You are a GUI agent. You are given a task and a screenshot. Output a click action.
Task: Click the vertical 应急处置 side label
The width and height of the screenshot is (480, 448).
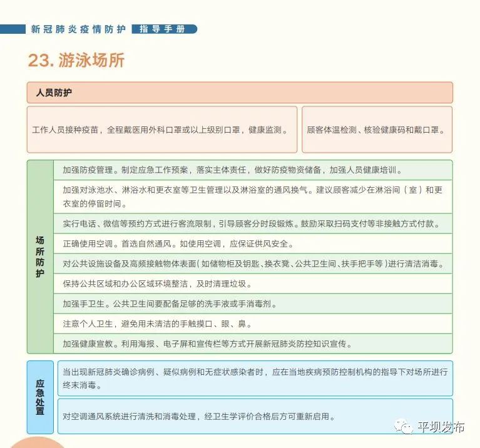[40, 397]
